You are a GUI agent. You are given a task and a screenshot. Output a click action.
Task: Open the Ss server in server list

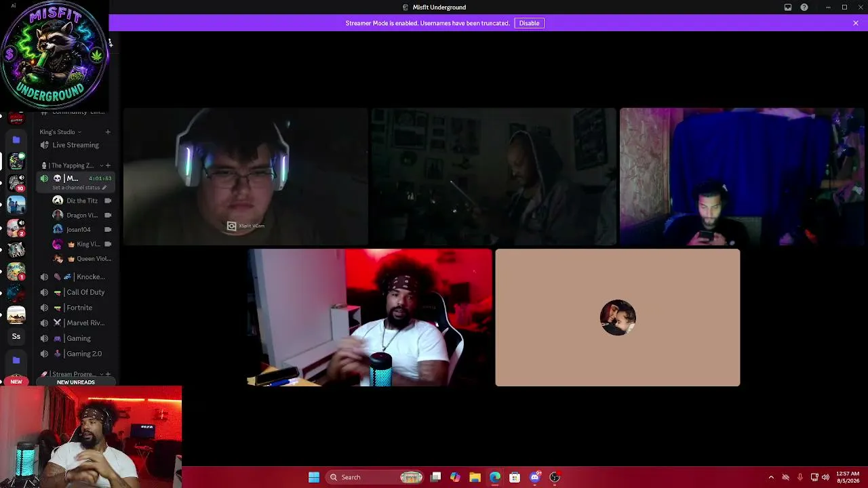[x=16, y=336]
